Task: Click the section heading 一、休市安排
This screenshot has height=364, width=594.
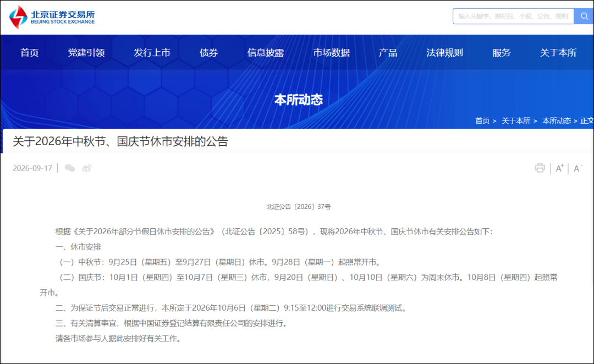Action: pyautogui.click(x=79, y=247)
